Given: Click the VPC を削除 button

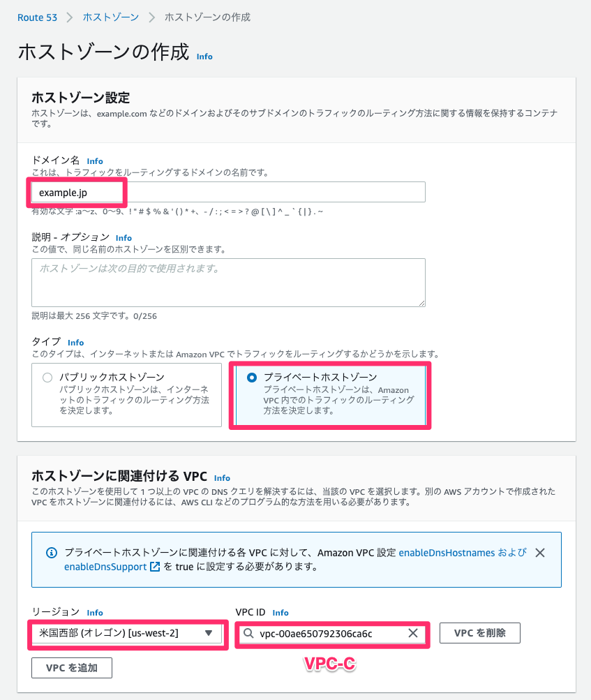Looking at the screenshot, I should (479, 632).
